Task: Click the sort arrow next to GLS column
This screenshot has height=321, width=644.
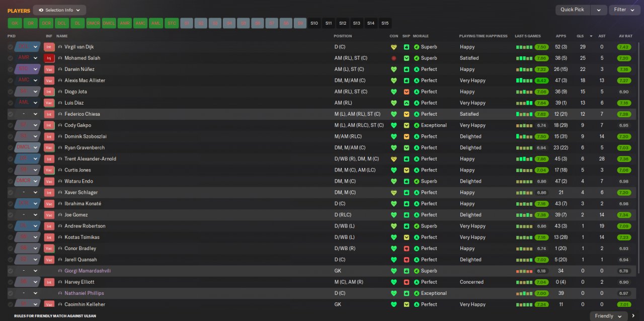Action: [x=591, y=36]
